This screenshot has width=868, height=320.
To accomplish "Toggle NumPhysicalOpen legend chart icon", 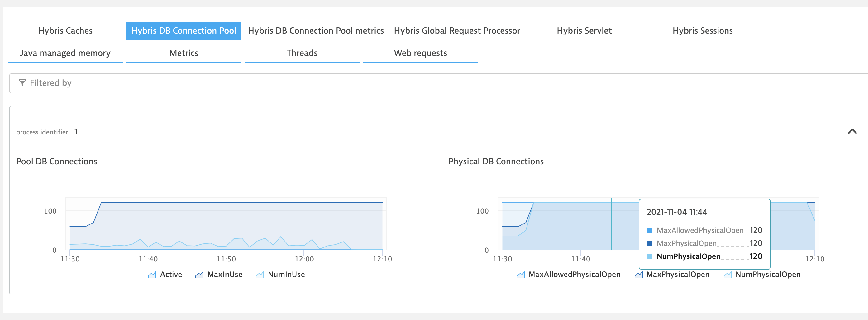I will pyautogui.click(x=727, y=275).
